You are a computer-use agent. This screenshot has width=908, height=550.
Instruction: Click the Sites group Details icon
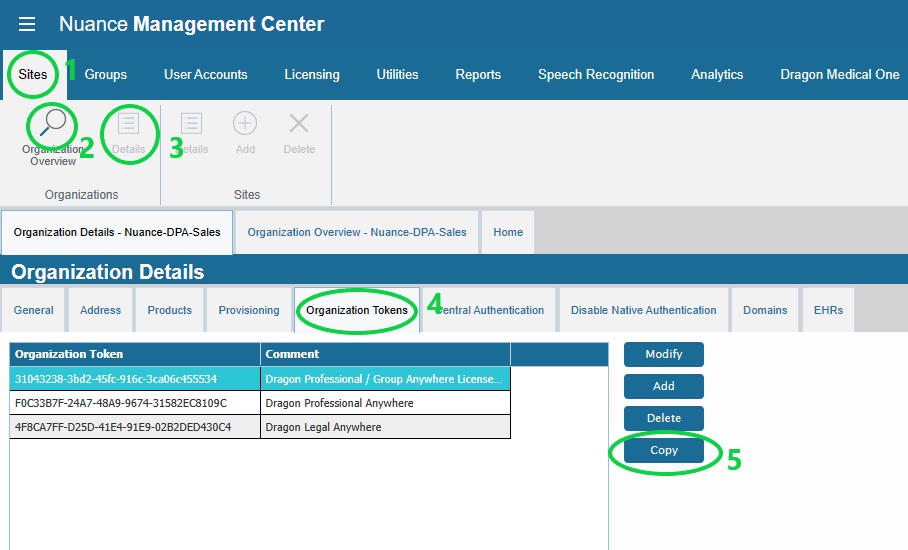tap(191, 124)
